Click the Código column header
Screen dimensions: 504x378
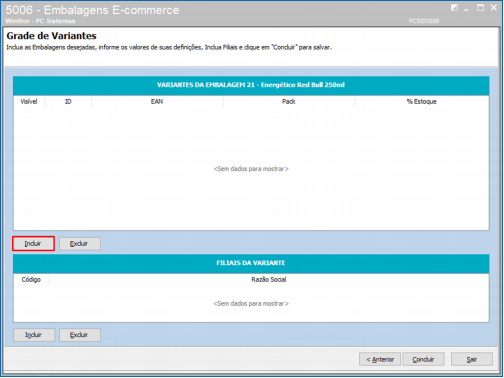click(x=31, y=279)
